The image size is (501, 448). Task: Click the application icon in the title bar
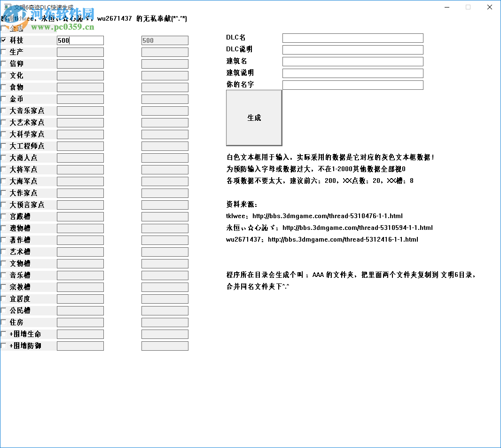[x=7, y=7]
